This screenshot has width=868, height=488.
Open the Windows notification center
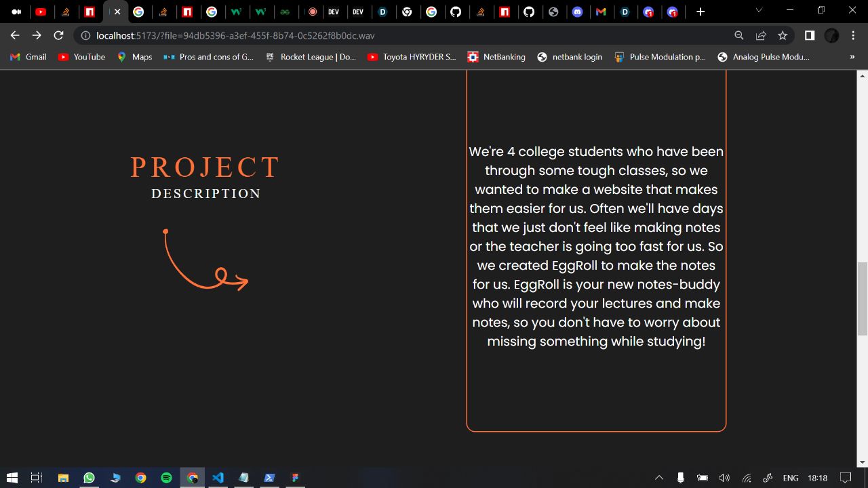(846, 478)
